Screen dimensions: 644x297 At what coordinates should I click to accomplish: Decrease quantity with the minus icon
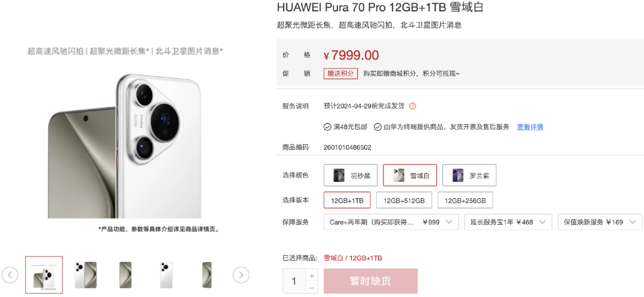311,287
